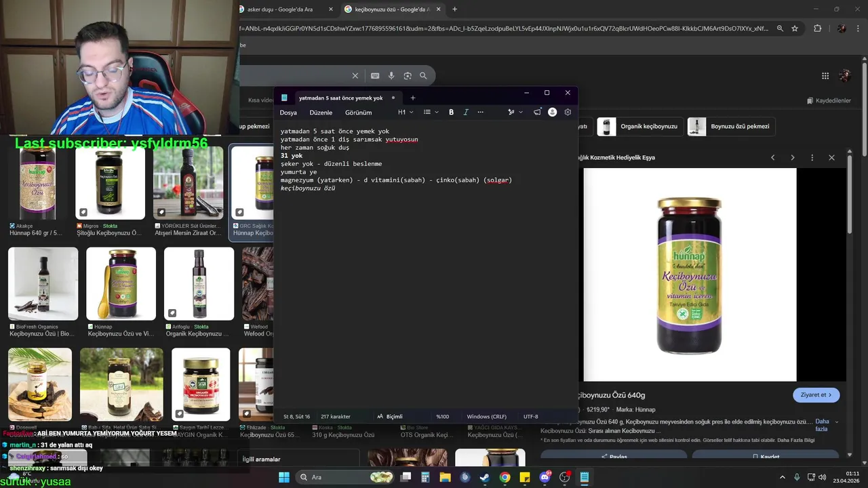Screen dimensions: 868x488
Task: Open the Düzenle menu
Action: [x=321, y=113]
